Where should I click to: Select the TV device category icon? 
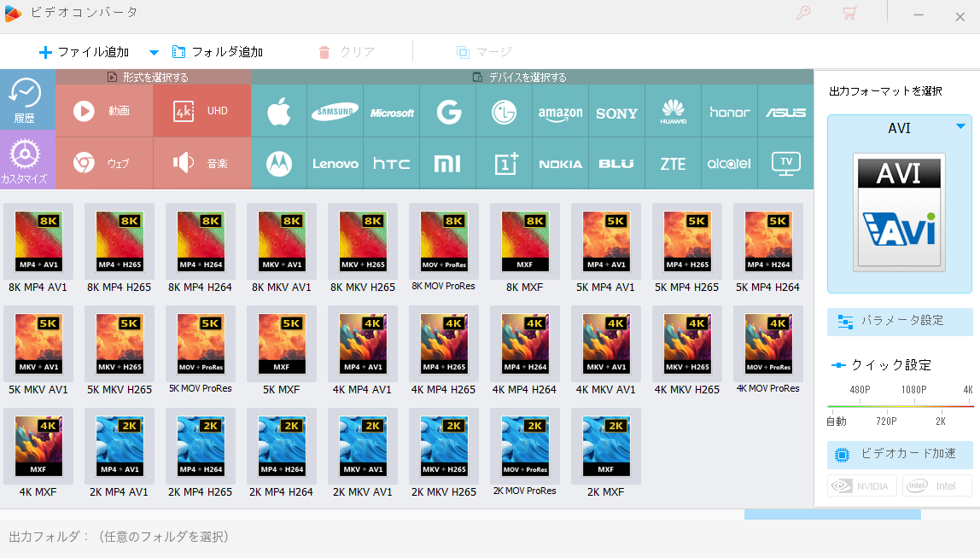click(x=785, y=164)
